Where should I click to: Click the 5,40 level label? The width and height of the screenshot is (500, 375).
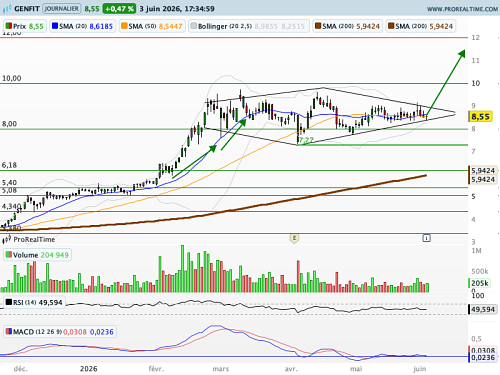point(9,183)
